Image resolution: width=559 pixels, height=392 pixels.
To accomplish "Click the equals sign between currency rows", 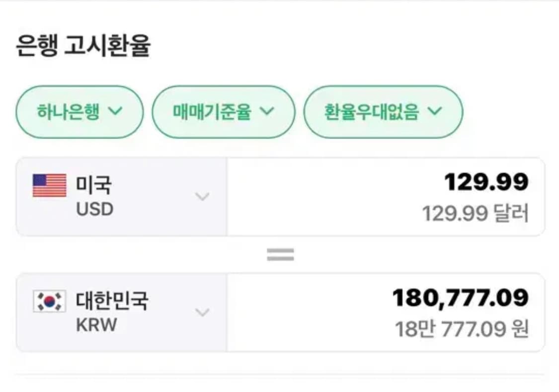I will [x=280, y=254].
